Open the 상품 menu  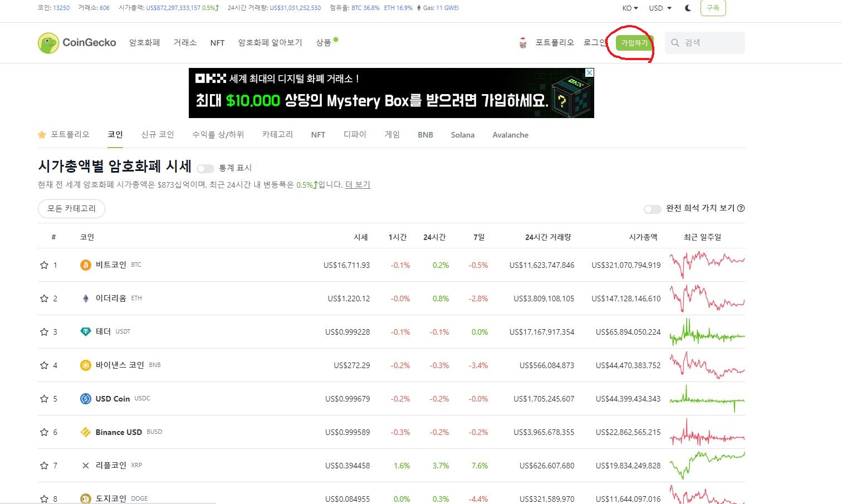pyautogui.click(x=324, y=43)
